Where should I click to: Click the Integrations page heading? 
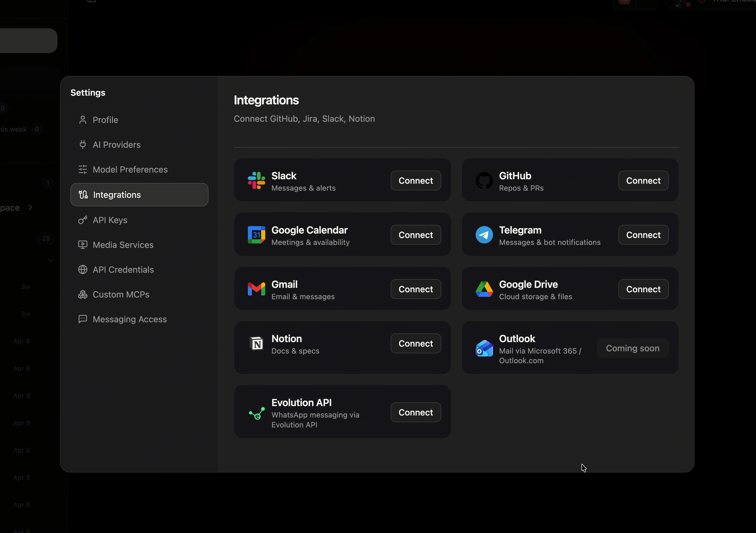coord(266,100)
